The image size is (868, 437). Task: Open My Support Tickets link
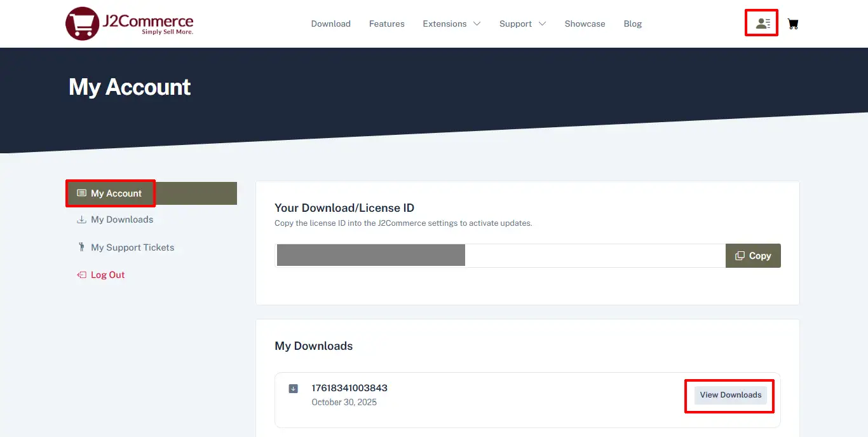click(132, 247)
